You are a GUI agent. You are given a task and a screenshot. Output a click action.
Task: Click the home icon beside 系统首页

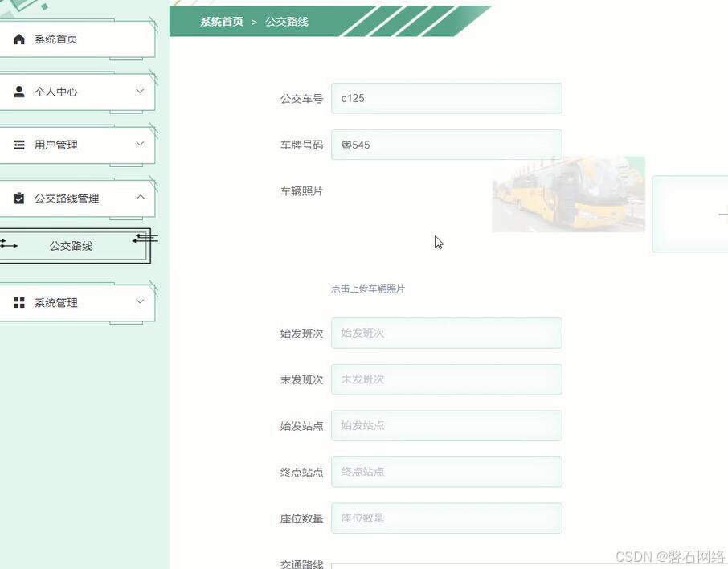pos(19,38)
